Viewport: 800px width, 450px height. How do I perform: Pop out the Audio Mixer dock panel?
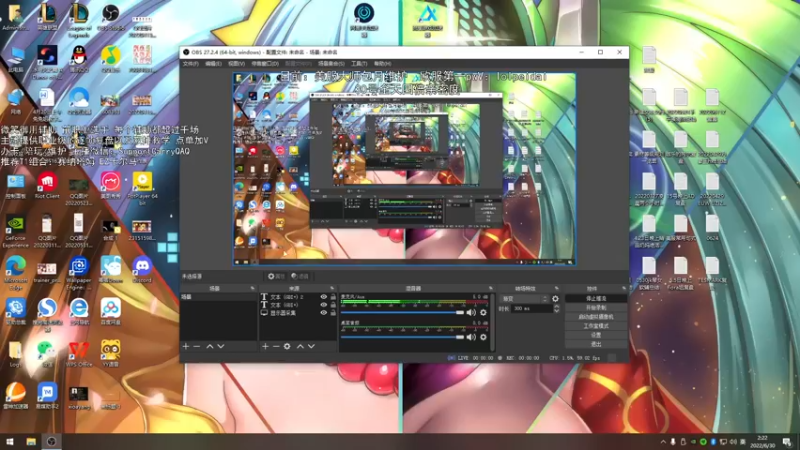click(491, 289)
